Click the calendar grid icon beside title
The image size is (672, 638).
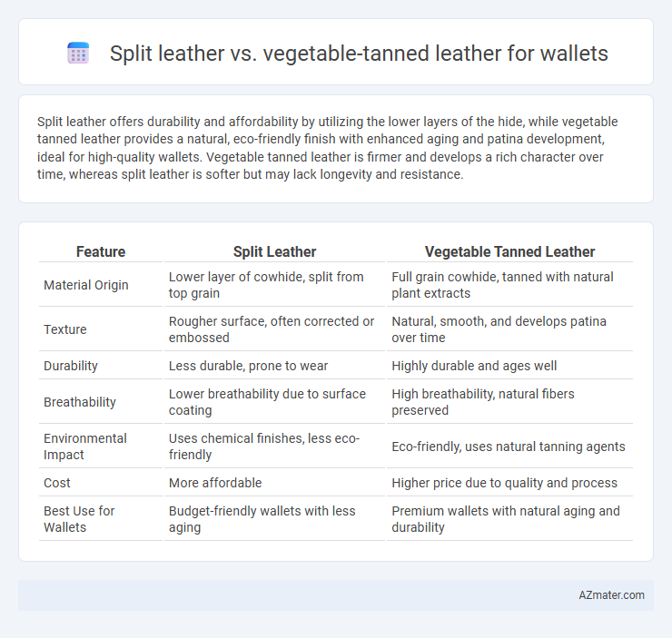click(78, 54)
